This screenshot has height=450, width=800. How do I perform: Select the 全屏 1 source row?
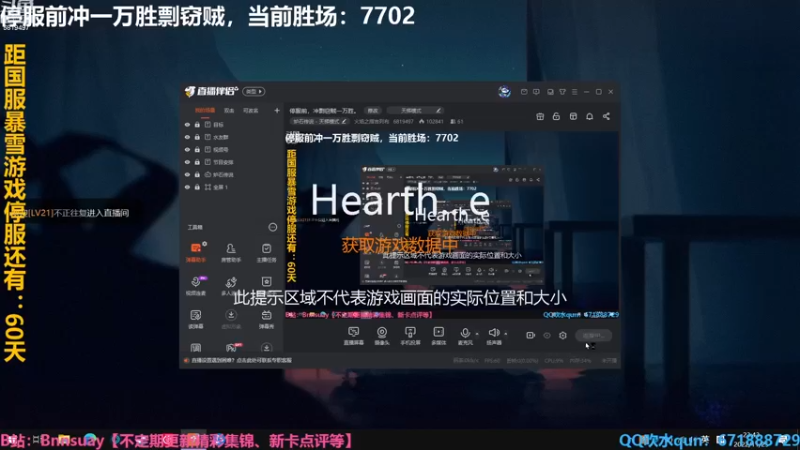[x=233, y=187]
